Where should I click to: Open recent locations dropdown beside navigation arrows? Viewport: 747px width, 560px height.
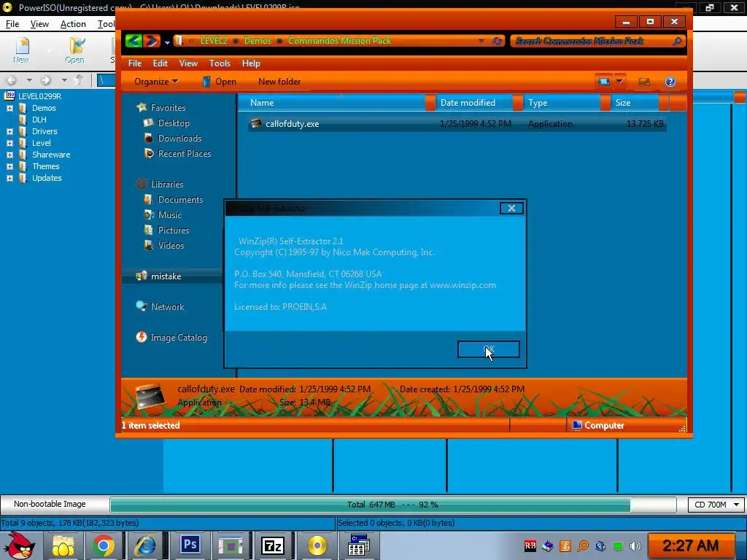click(x=167, y=42)
